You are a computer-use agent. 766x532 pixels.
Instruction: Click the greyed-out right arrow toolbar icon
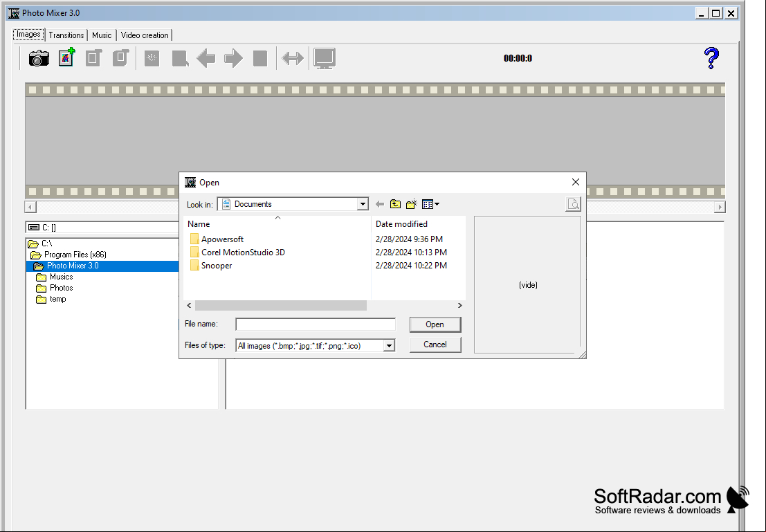(233, 58)
